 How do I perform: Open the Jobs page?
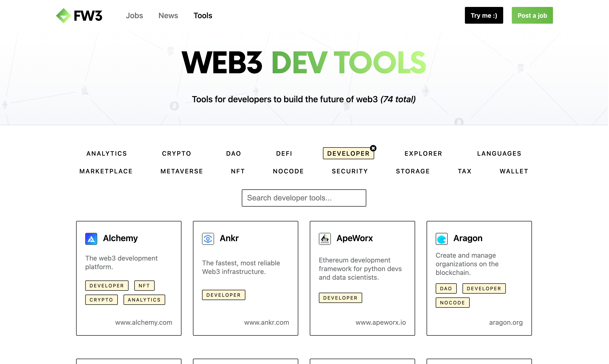tap(134, 16)
